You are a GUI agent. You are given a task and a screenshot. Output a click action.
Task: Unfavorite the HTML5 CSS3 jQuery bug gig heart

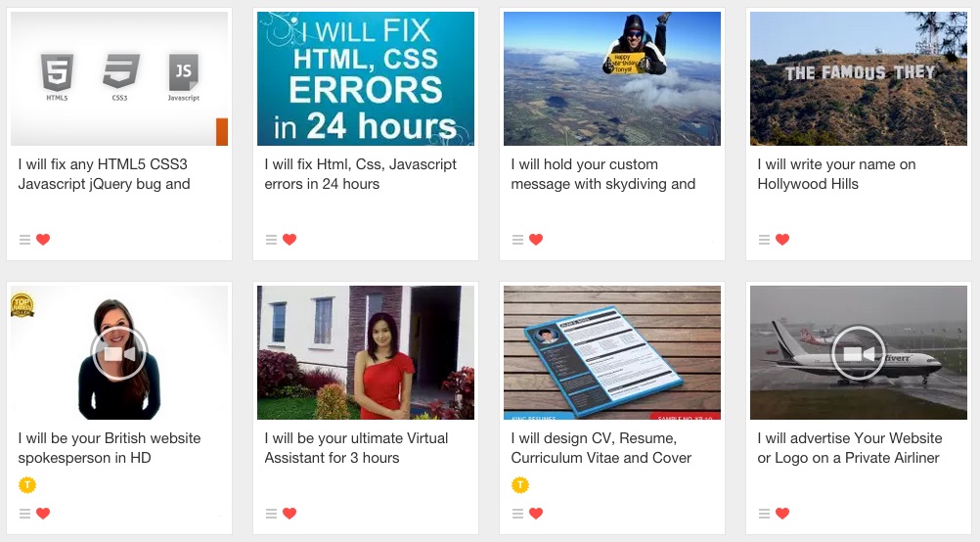pyautogui.click(x=43, y=240)
